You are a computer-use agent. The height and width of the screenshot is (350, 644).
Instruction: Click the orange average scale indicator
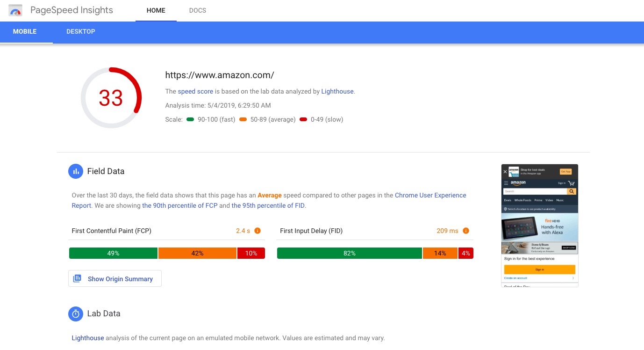coord(243,119)
